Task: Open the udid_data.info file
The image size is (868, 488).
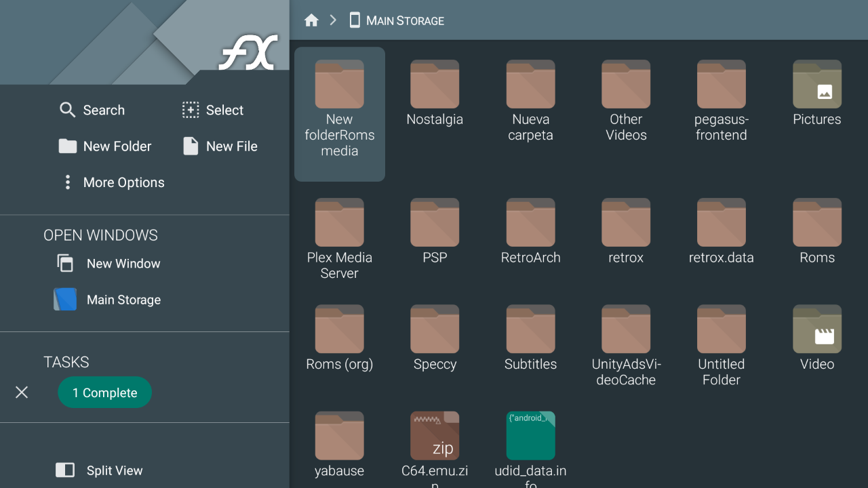Action: point(530,449)
